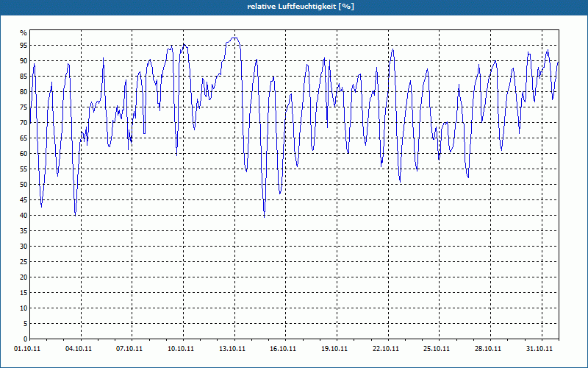Click the date label '31.10.11'
588x368 pixels.
click(539, 349)
